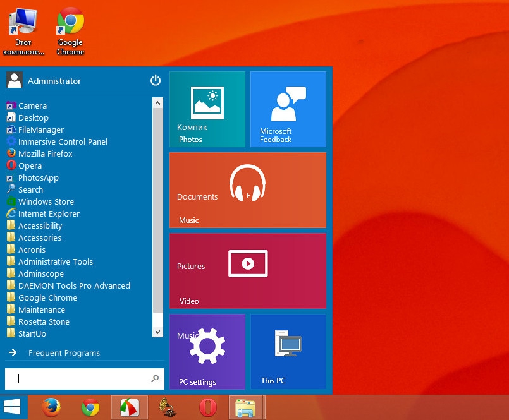The width and height of the screenshot is (509, 420).
Task: Open the Administrator user avatar
Action: 15,80
